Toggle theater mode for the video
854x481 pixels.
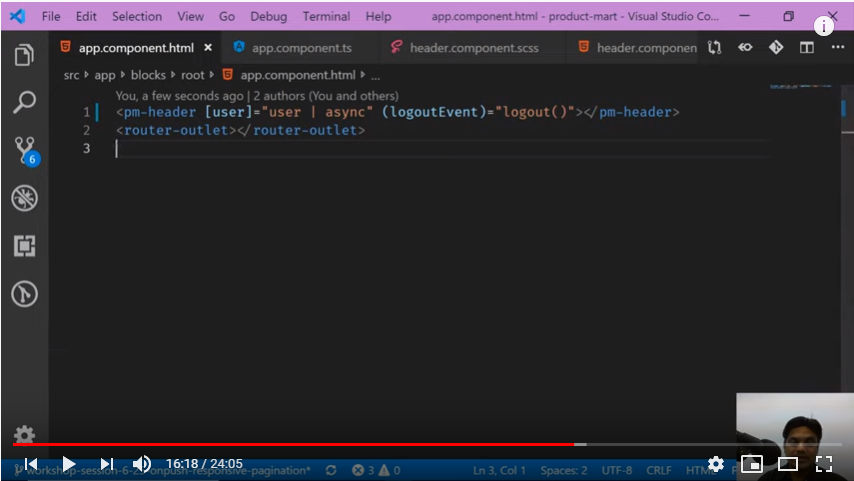point(788,464)
